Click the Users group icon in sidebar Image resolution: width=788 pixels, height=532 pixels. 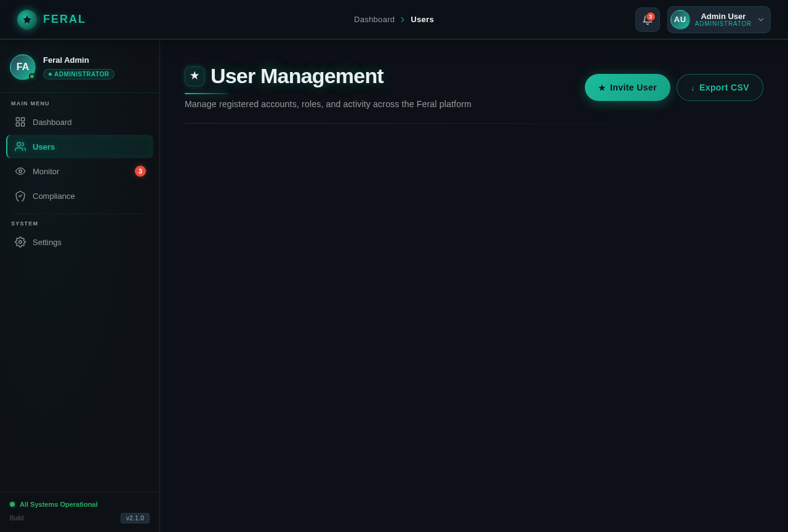pyautogui.click(x=20, y=147)
